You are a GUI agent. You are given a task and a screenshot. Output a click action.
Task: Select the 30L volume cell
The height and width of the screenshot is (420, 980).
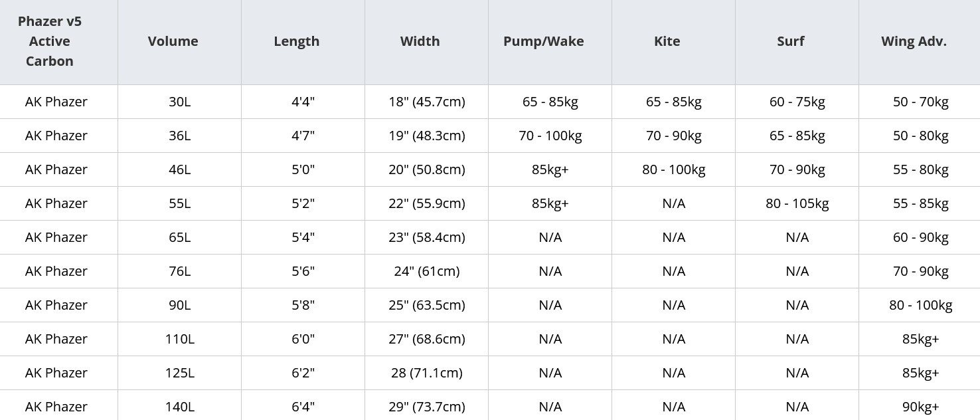click(x=179, y=102)
